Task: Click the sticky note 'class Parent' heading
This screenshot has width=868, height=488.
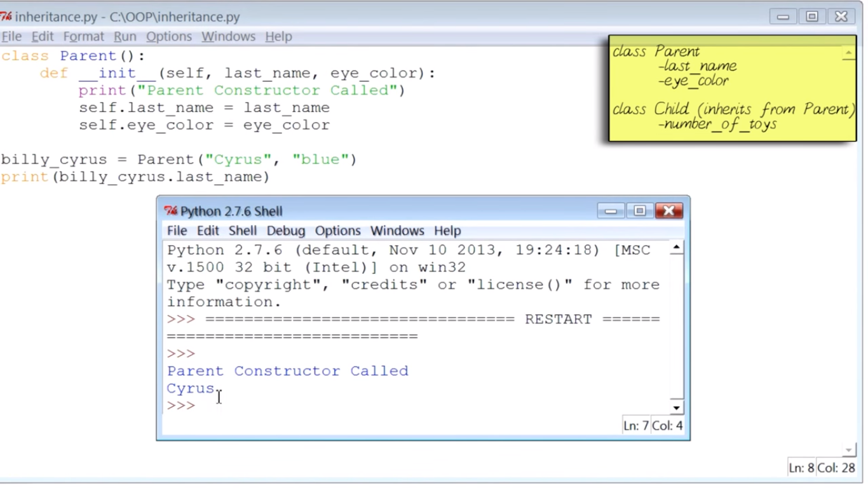Action: tap(656, 51)
